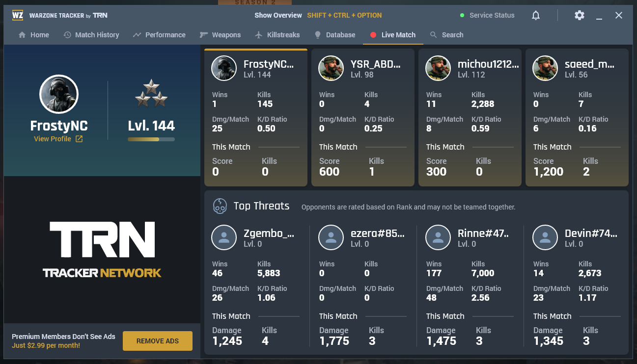Click the Just $2.99 per month text

(46, 345)
